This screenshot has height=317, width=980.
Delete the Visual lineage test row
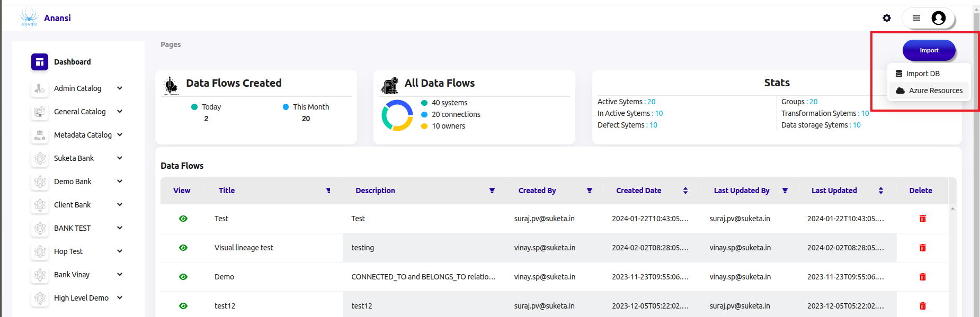tap(922, 248)
